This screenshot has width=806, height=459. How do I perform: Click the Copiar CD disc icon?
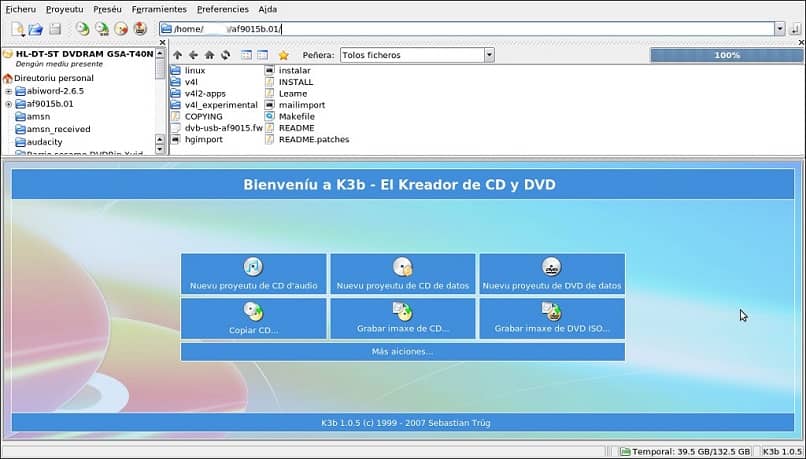(x=253, y=311)
